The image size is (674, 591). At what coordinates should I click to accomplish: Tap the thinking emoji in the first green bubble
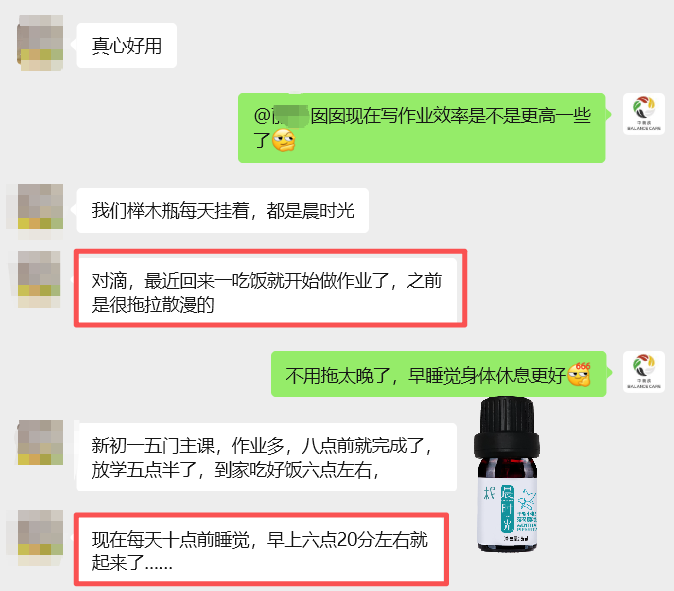(x=284, y=140)
